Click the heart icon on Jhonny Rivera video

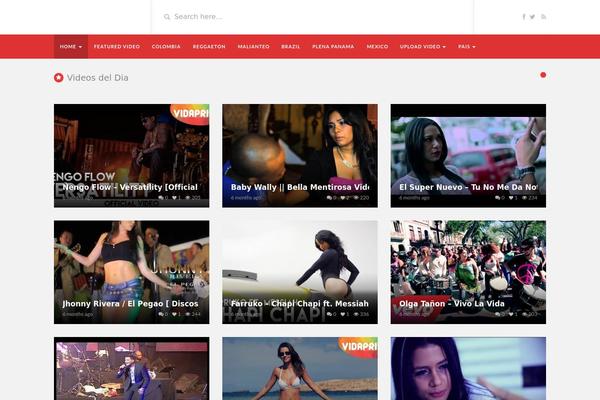click(174, 314)
